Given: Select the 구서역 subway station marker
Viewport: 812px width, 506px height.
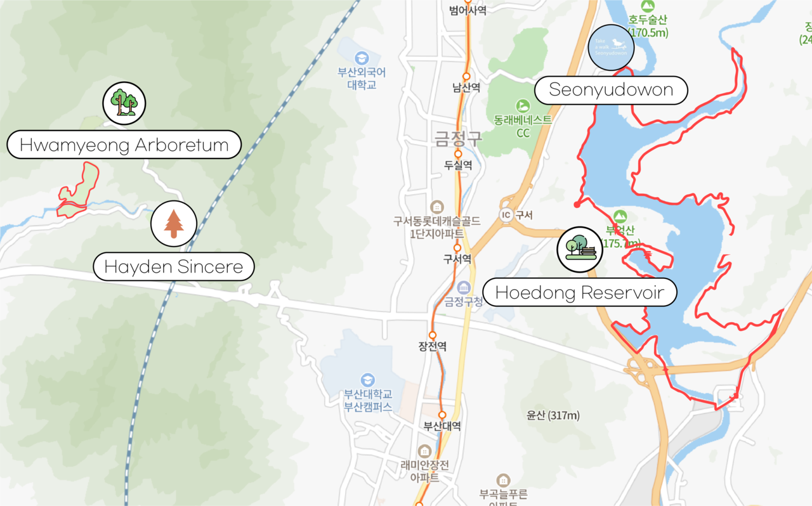Looking at the screenshot, I should point(457,248).
